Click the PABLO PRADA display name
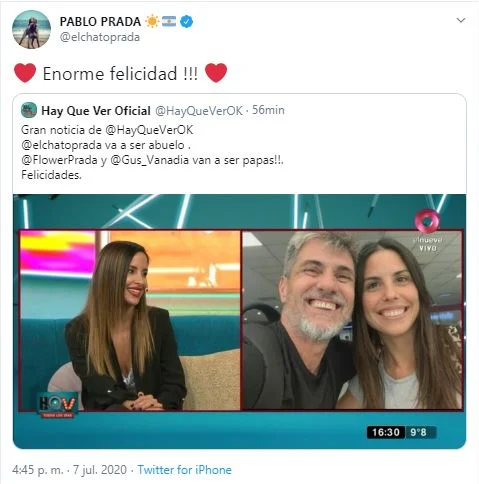This screenshot has height=484, width=479. [x=100, y=22]
